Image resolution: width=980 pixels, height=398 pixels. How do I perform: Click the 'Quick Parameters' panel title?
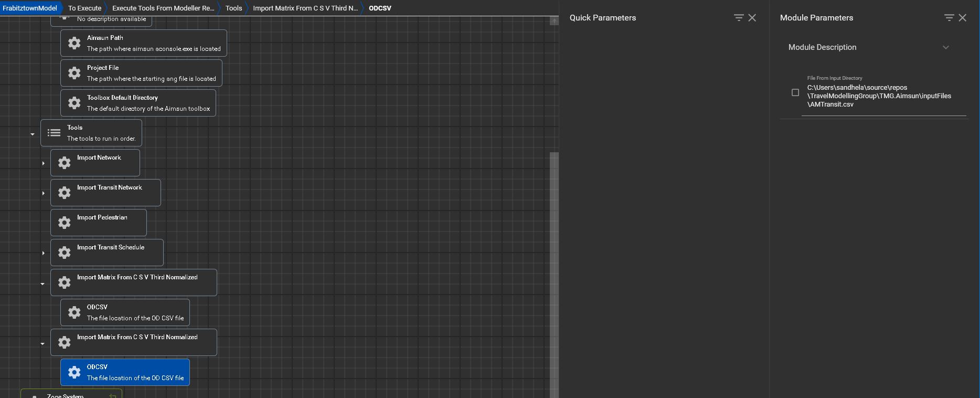coord(603,18)
